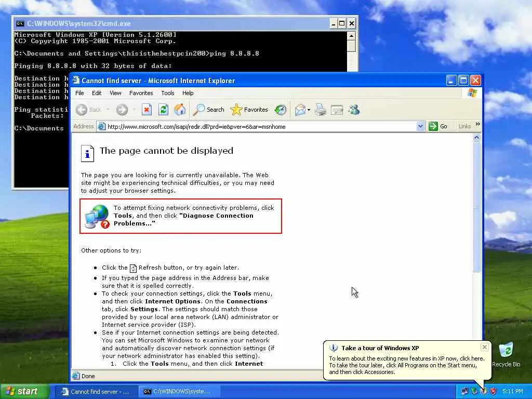Open the Tools menu
This screenshot has height=399, width=532.
(168, 93)
